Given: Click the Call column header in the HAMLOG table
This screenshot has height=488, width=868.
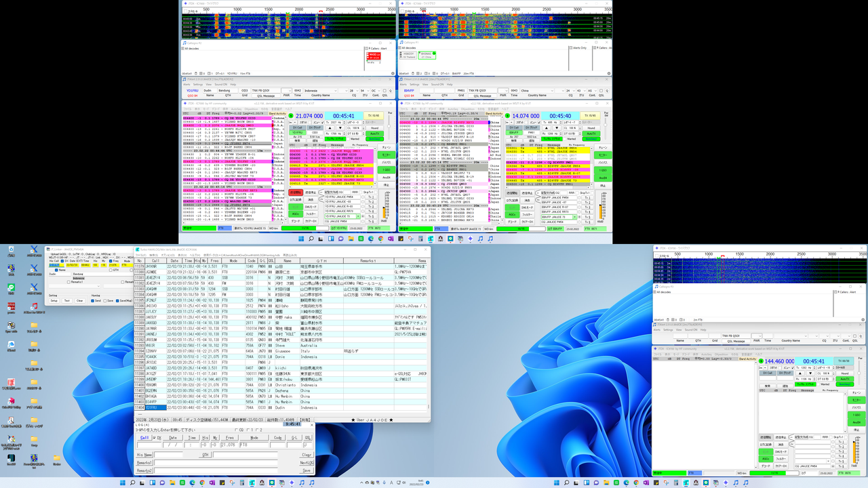Looking at the screenshot, I should pos(155,261).
